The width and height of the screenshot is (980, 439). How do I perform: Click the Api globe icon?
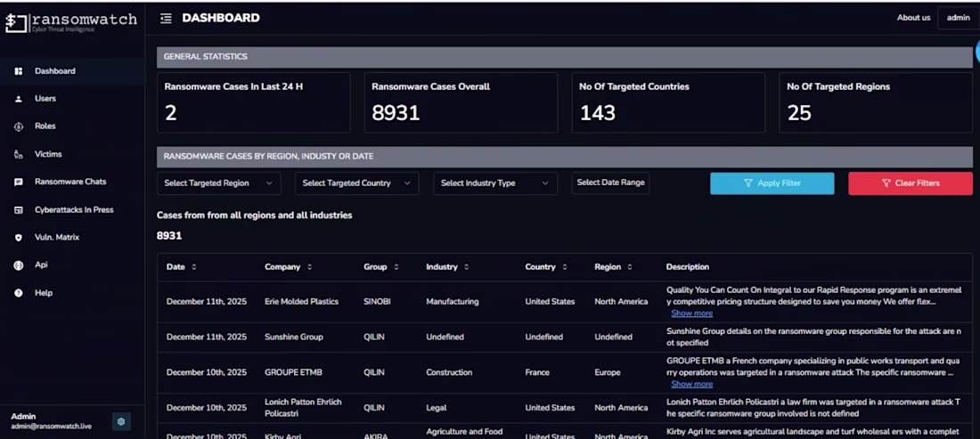point(19,265)
